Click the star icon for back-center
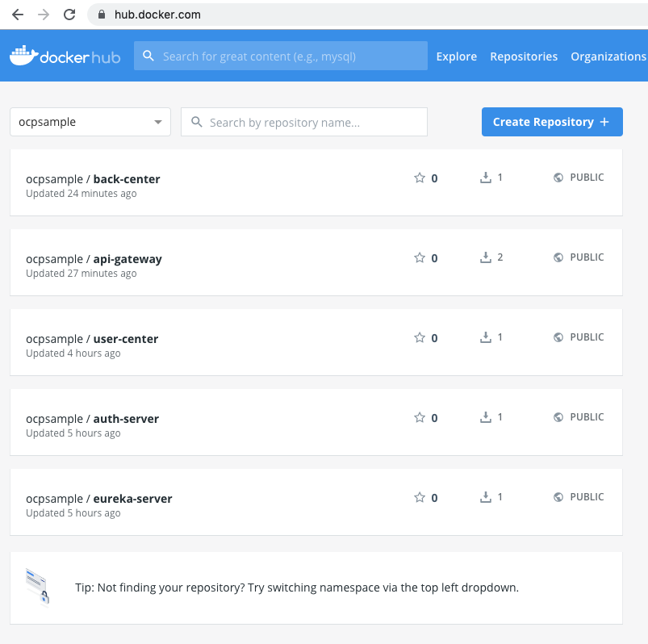This screenshot has width=648, height=644. (420, 178)
